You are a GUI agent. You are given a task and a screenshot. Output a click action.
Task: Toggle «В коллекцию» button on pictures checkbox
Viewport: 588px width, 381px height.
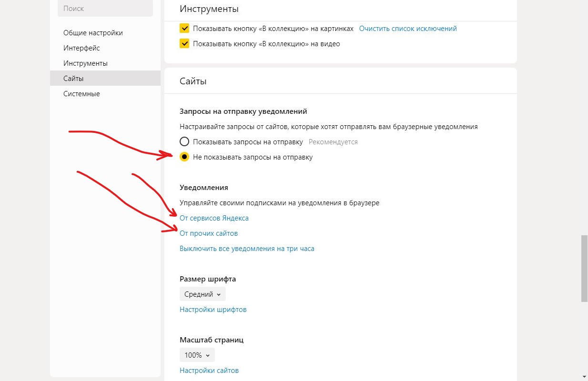click(x=184, y=29)
